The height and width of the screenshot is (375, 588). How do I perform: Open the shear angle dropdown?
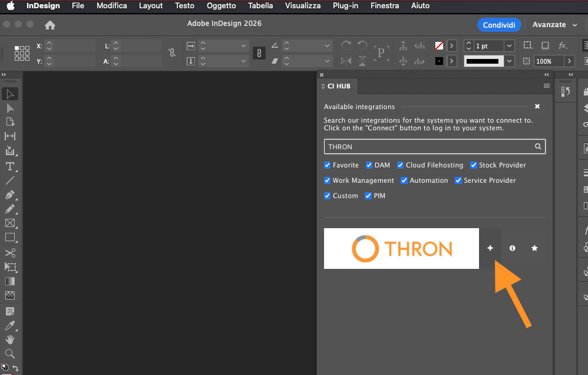[x=327, y=61]
